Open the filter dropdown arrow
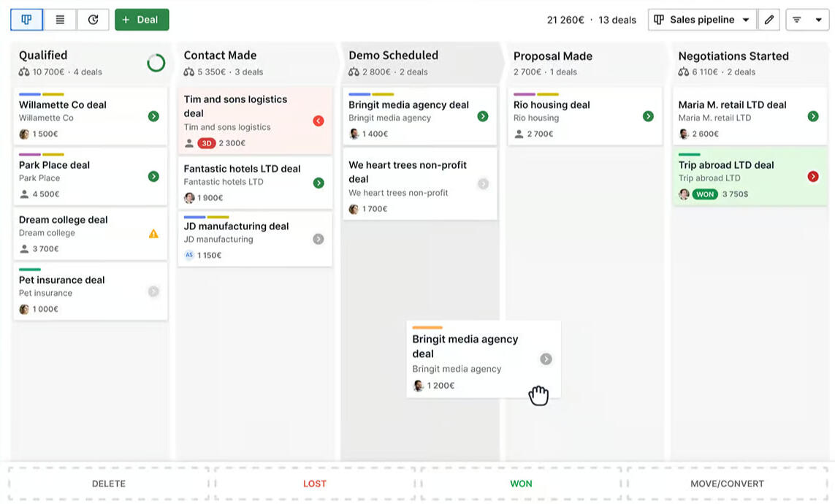 pyautogui.click(x=818, y=20)
